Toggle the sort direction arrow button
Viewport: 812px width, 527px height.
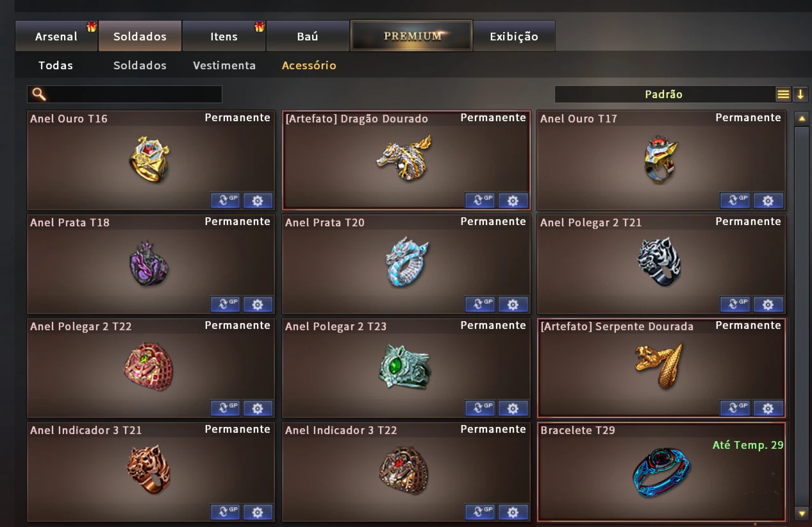coord(800,94)
